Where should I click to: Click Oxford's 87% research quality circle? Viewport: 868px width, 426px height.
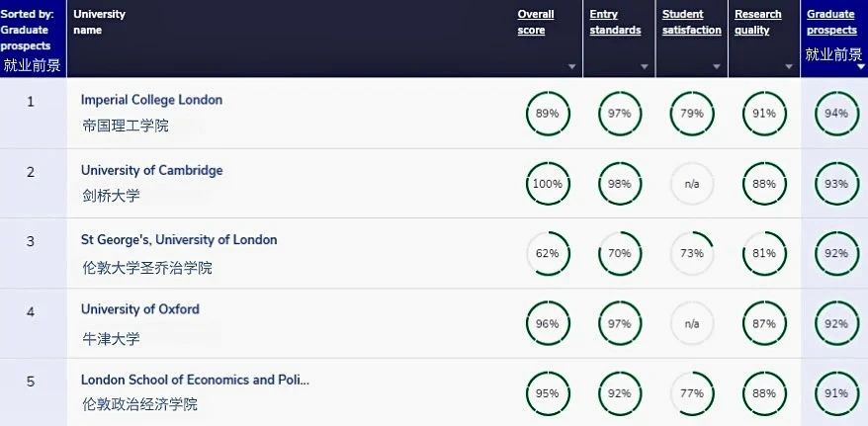tap(764, 323)
